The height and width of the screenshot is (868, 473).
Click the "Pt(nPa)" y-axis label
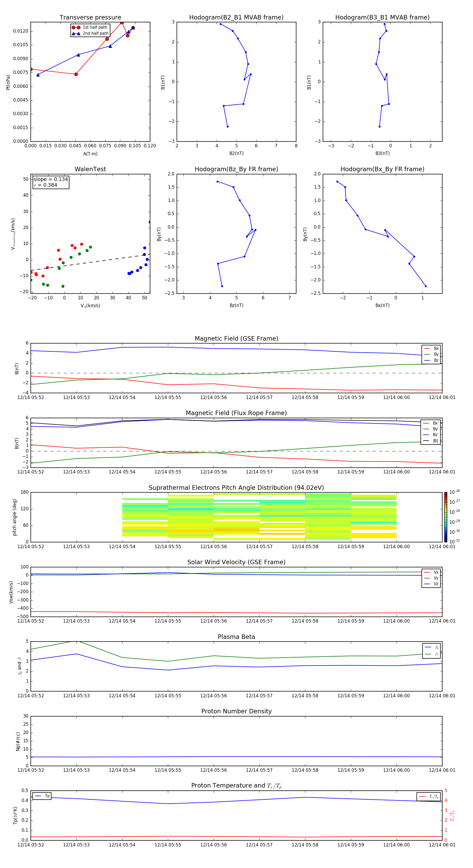coord(8,82)
